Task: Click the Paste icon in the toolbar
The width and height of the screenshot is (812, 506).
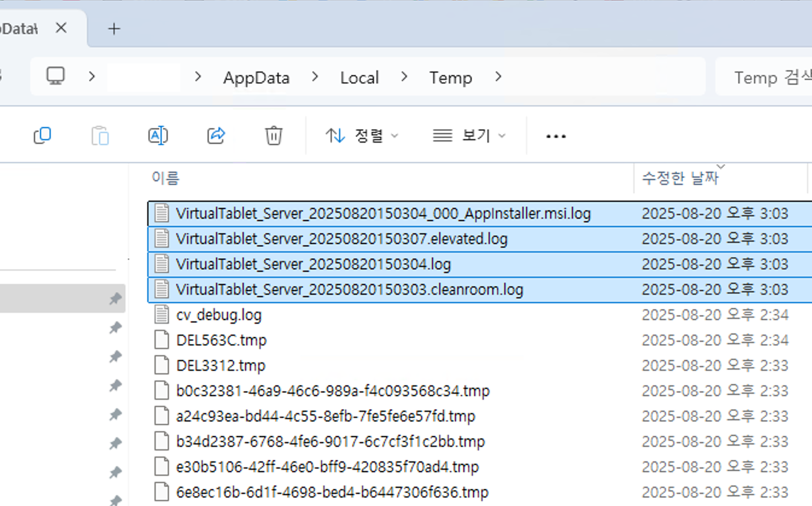Action: pos(100,135)
